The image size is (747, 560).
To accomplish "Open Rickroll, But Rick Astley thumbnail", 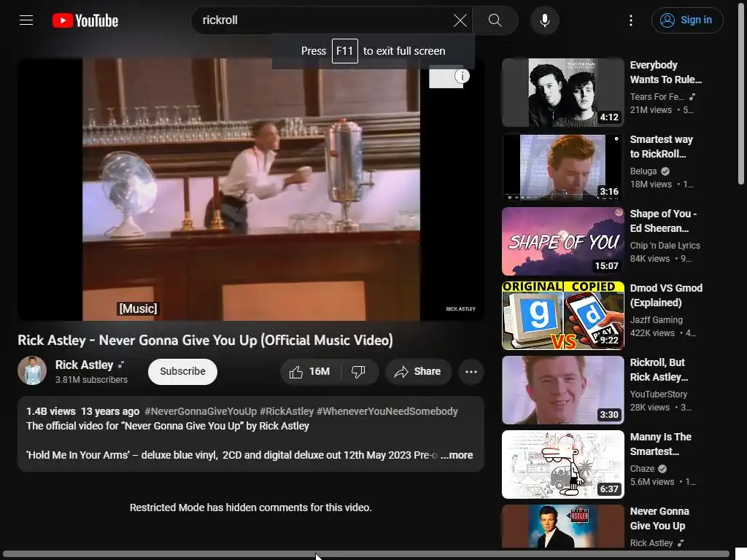I will (x=562, y=390).
